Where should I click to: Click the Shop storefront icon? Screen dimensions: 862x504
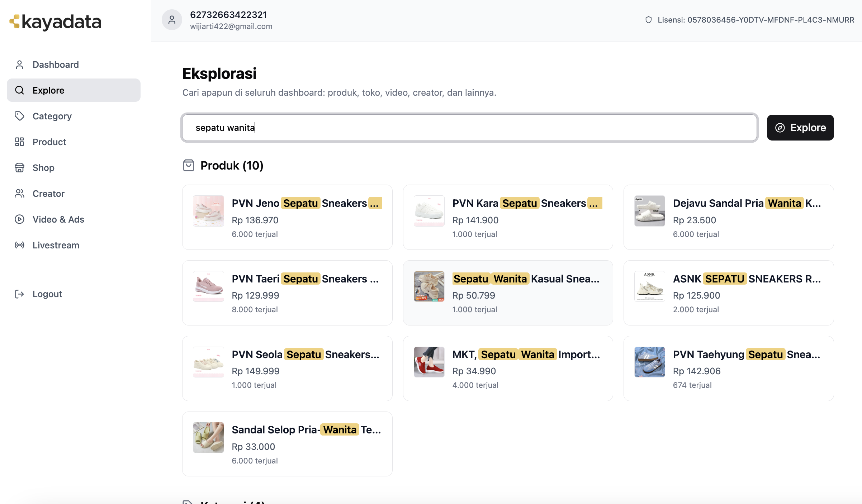[x=19, y=168]
